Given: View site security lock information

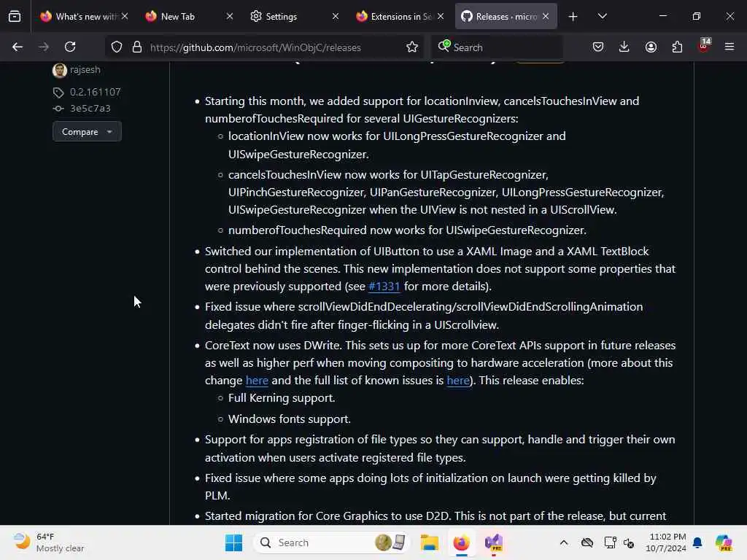Looking at the screenshot, I should pos(137,47).
